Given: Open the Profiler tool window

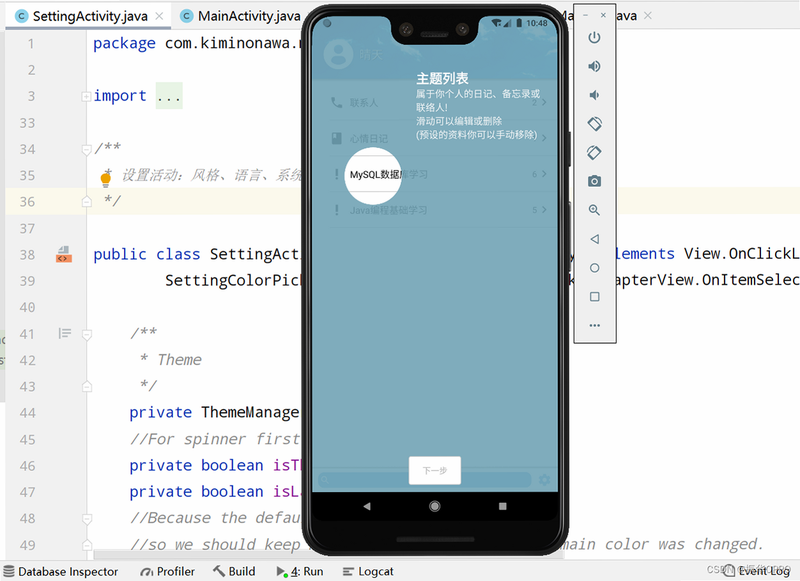Looking at the screenshot, I should point(167,571).
